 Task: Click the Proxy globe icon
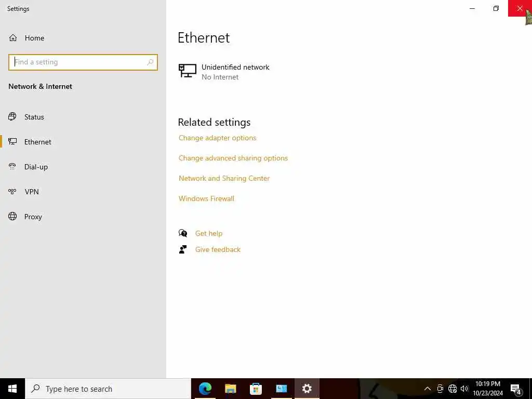pyautogui.click(x=12, y=216)
